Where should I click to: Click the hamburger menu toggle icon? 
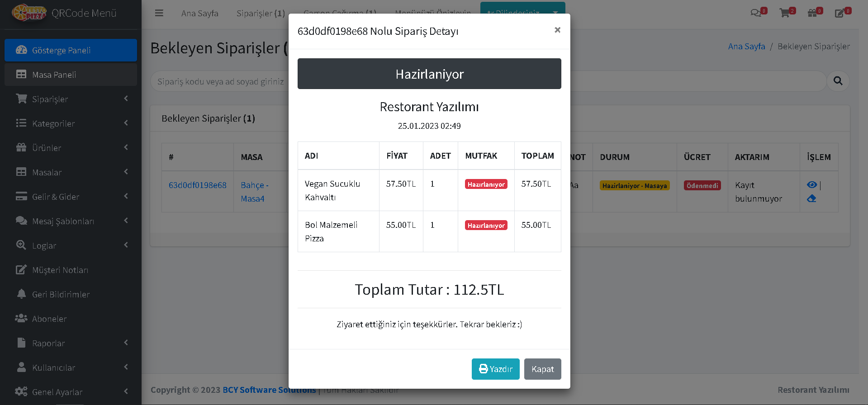pos(159,13)
